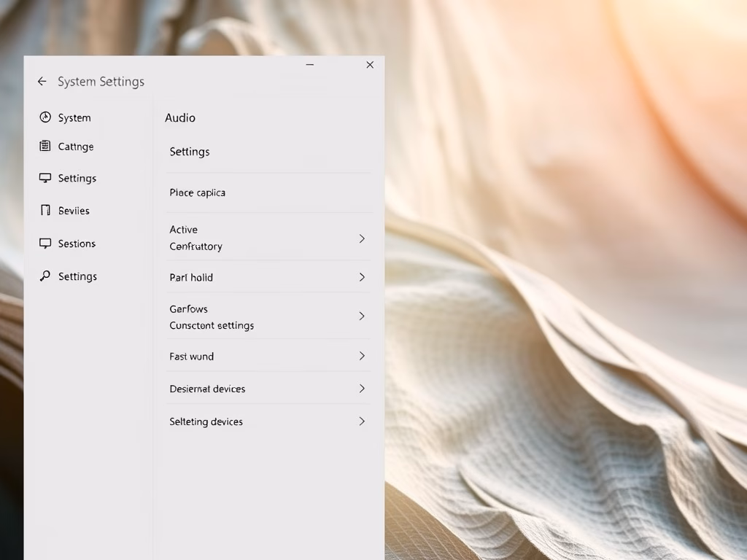The image size is (747, 560).
Task: Expand the Parl holid chevron
Action: 362,277
